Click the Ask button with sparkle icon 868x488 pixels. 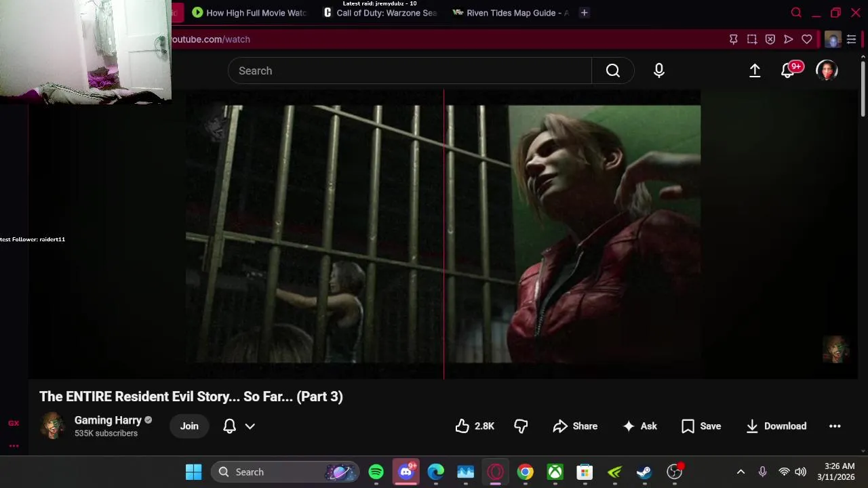coord(640,426)
